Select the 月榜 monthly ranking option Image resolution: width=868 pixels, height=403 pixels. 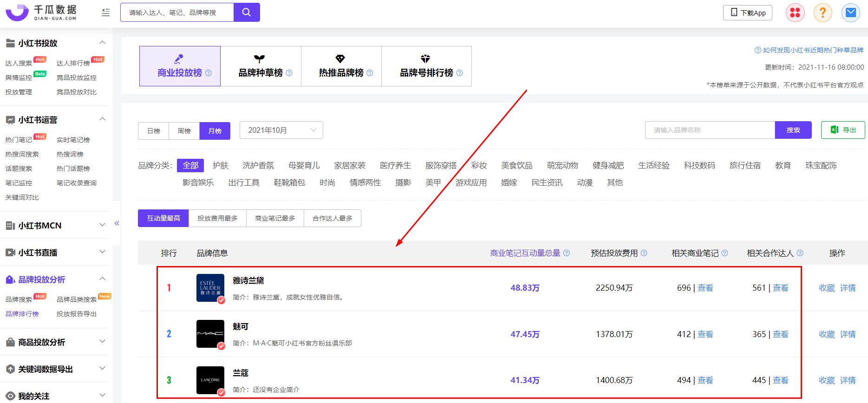coord(215,131)
